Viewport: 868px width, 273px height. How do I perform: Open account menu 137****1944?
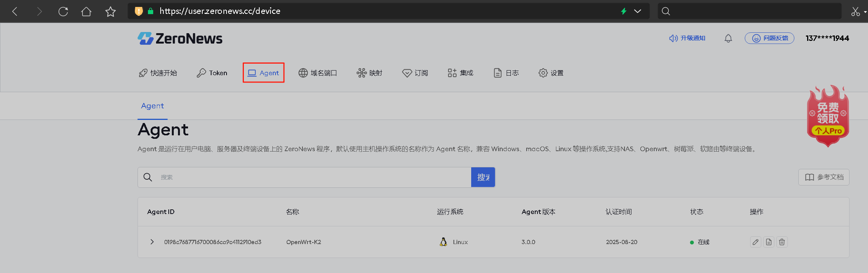tap(827, 38)
